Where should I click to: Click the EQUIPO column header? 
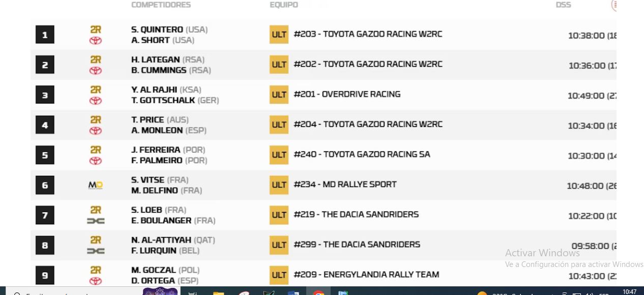point(284,5)
